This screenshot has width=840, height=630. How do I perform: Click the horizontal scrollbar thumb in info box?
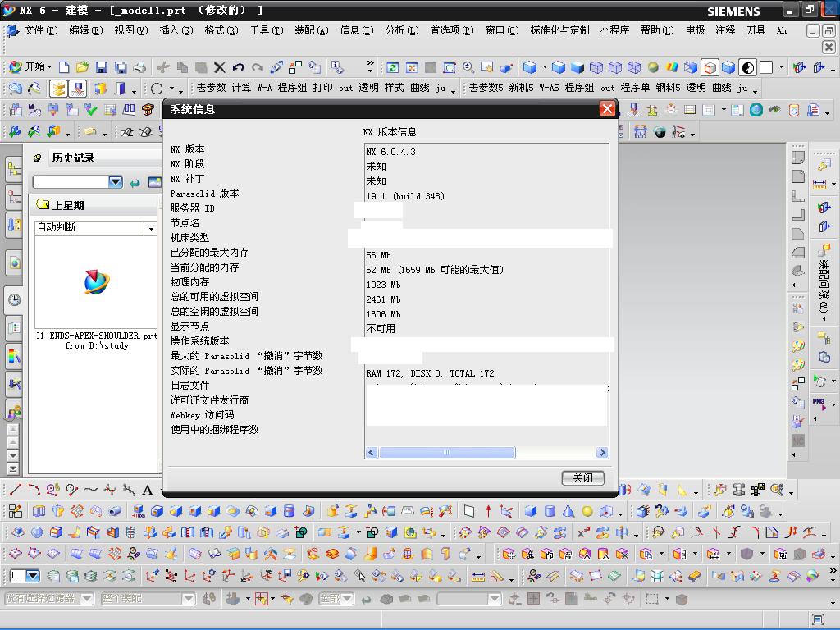447,453
